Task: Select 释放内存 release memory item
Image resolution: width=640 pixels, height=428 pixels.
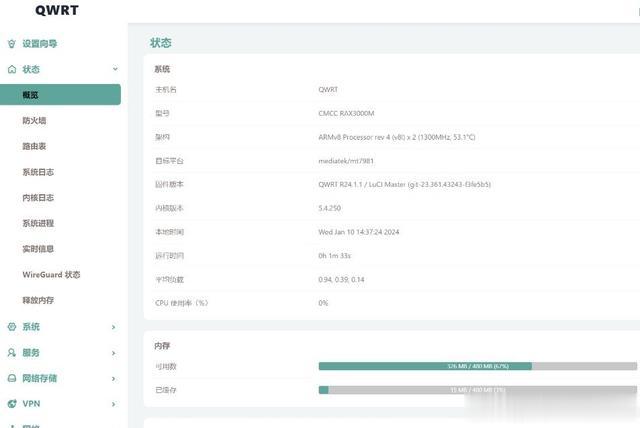Action: (38, 300)
